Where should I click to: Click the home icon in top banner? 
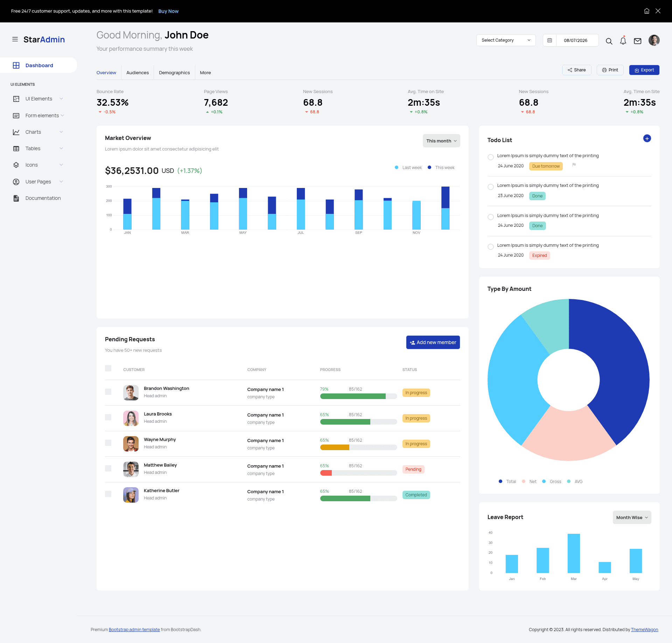tap(647, 11)
